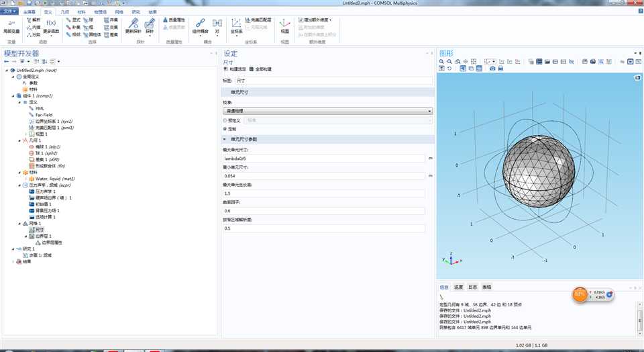Switch to the 结果 (Results) ribbon tab
This screenshot has height=352, width=644.
(152, 12)
